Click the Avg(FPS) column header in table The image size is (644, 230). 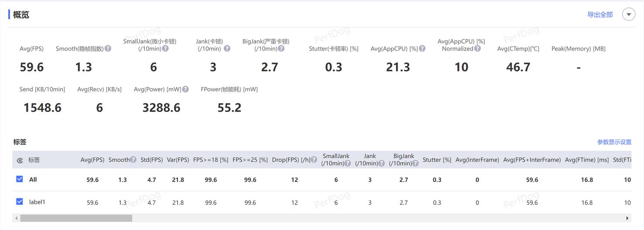pyautogui.click(x=92, y=160)
